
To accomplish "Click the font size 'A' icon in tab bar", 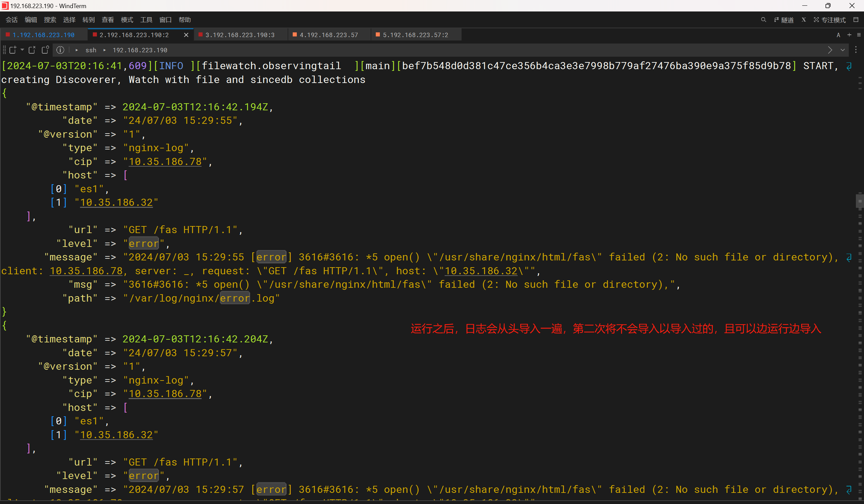I will 838,35.
